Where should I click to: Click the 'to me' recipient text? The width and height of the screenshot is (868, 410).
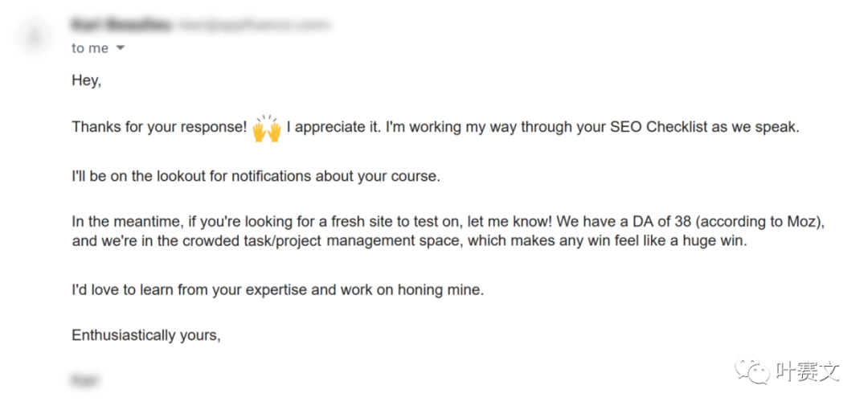click(90, 48)
